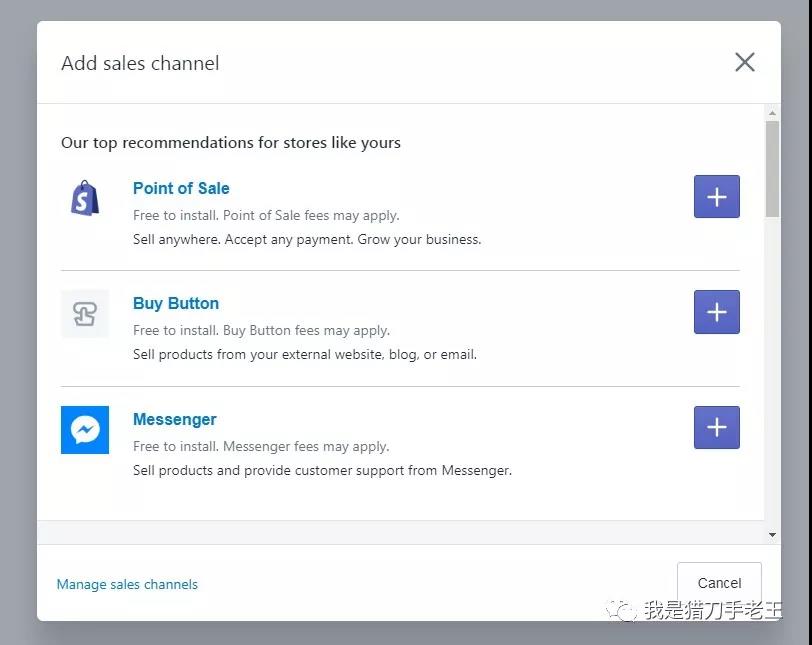This screenshot has height=645, width=812.
Task: Close the Add sales channel dialog
Action: point(744,62)
